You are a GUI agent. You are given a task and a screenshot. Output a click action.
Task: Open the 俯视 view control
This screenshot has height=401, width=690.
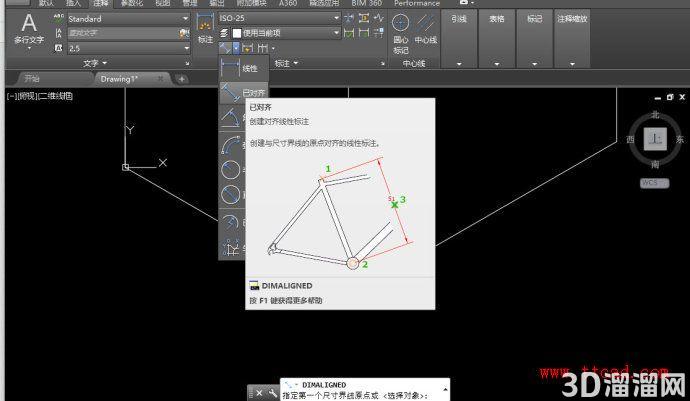[27, 96]
